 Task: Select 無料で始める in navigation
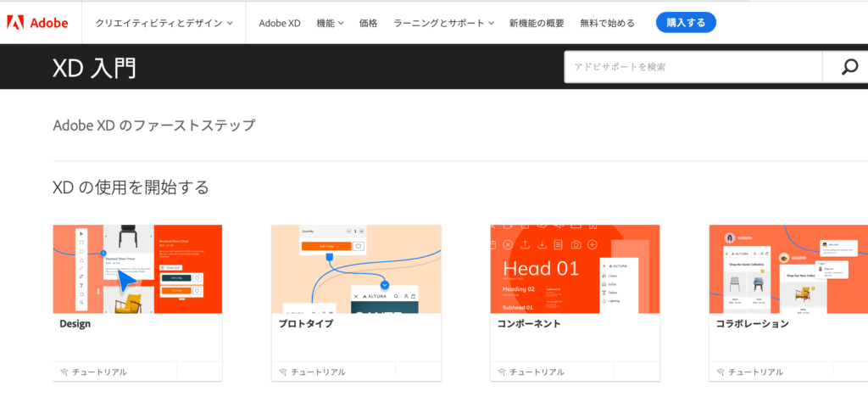[607, 23]
